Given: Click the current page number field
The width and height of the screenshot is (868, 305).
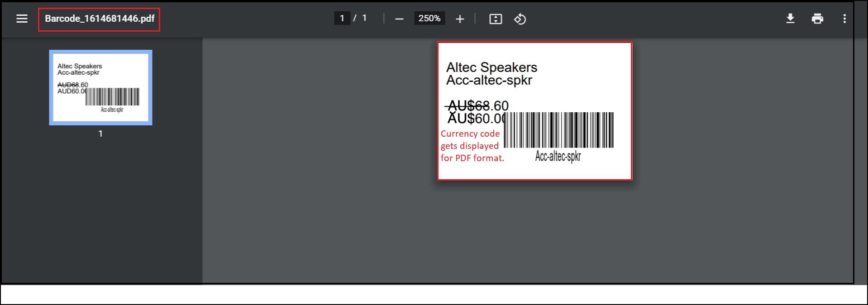Looking at the screenshot, I should coord(342,18).
